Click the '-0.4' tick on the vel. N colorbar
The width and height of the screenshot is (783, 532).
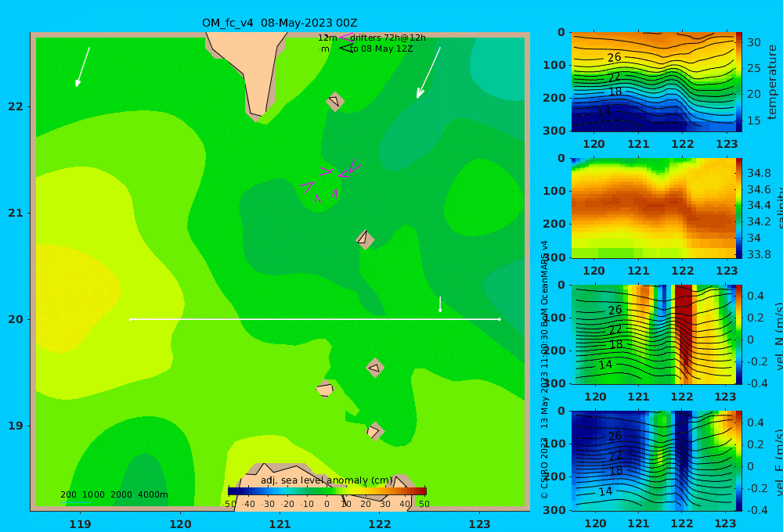tap(757, 383)
